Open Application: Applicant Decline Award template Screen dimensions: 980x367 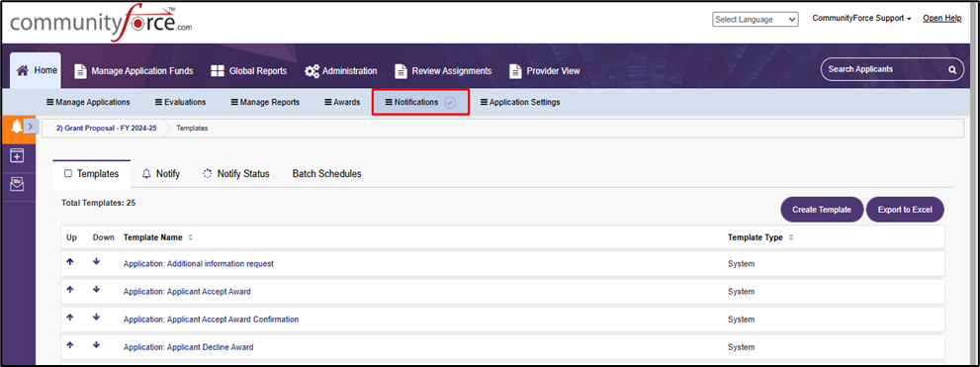coord(188,347)
